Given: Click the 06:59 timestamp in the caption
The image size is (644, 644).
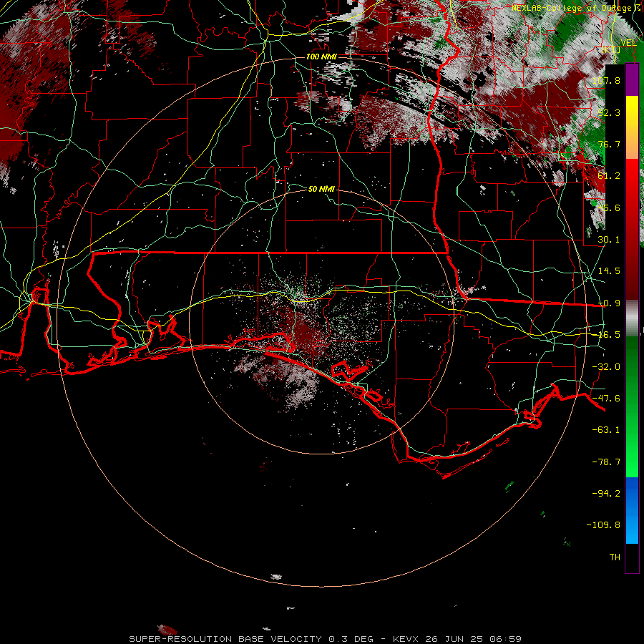Looking at the screenshot, I should coord(504,639).
